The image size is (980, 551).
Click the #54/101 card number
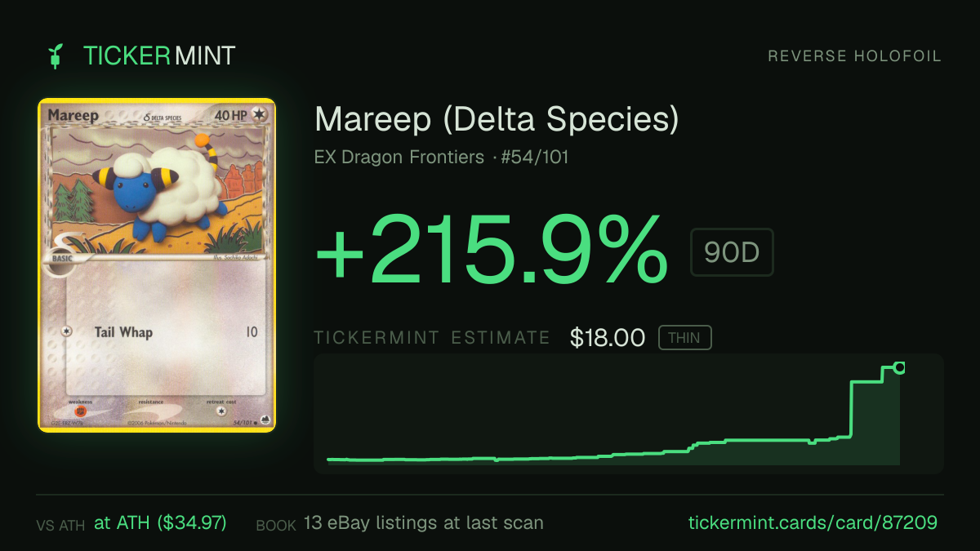[x=536, y=157]
